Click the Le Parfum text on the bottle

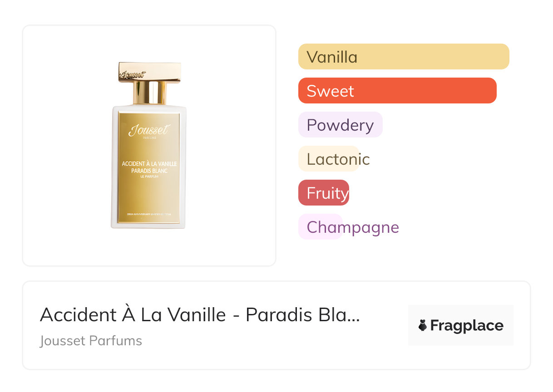(x=149, y=176)
